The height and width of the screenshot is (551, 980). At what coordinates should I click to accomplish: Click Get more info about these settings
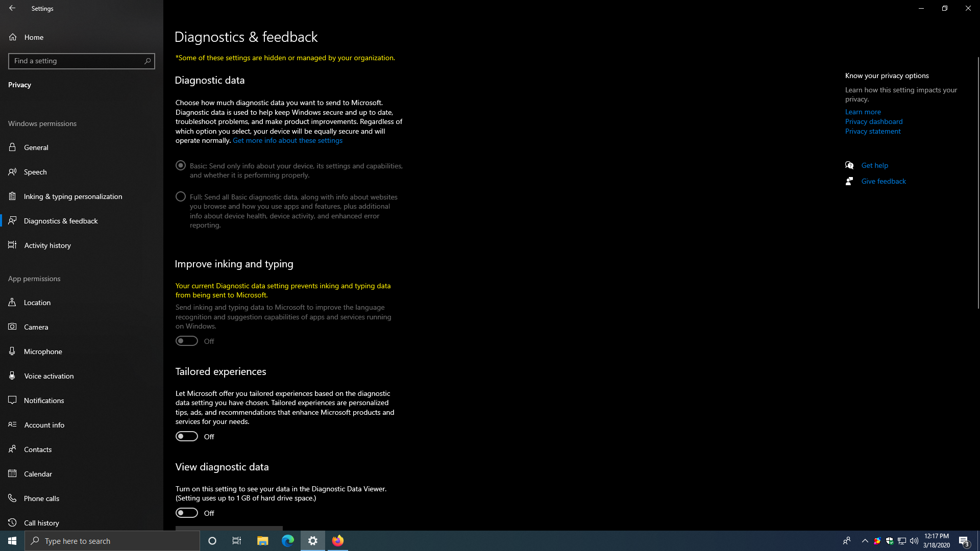pyautogui.click(x=287, y=141)
